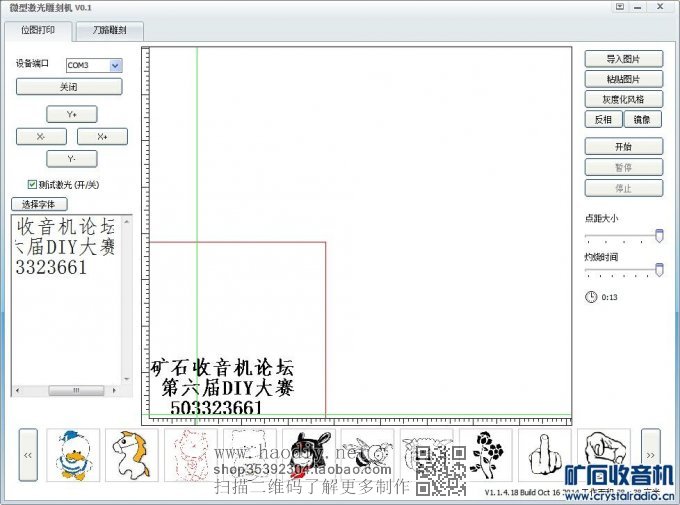Click the clock timer icon

tap(591, 297)
